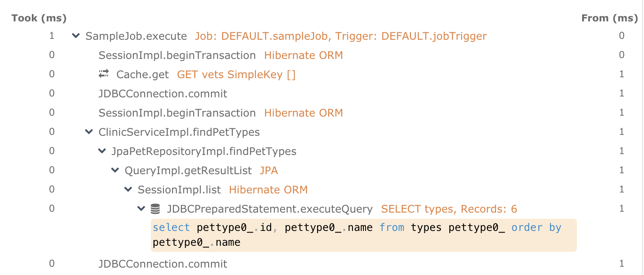
Task: Collapse the QueryImpl.getResultList node
Action: [115, 170]
